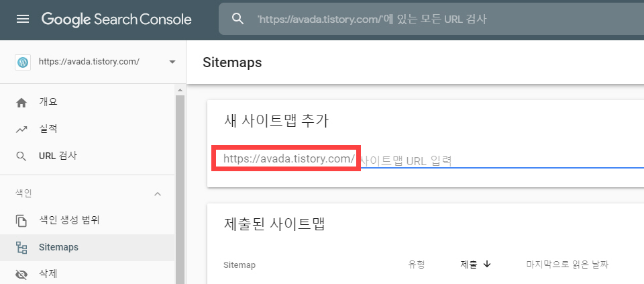Focus the URL inspection search field

[x=431, y=19]
